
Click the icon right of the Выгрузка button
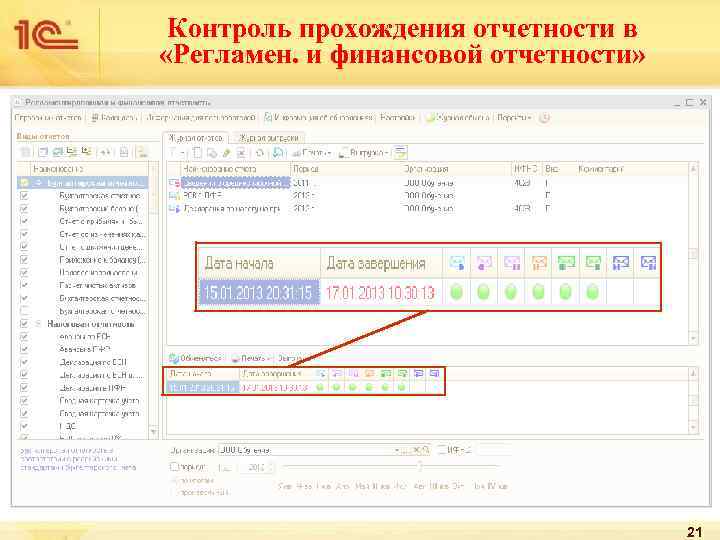tap(400, 152)
